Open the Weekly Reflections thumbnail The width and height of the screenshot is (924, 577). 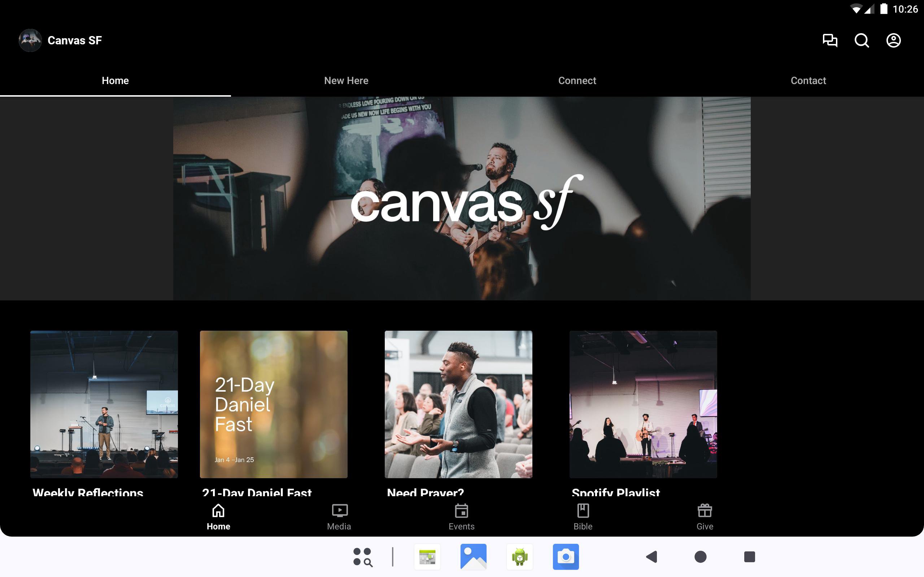pos(104,404)
